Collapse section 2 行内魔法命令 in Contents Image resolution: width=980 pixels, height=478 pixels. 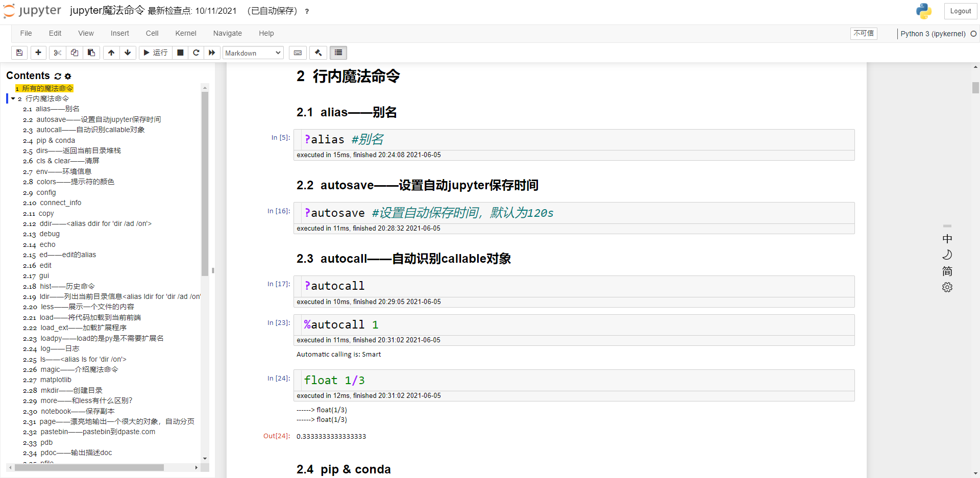click(x=13, y=98)
